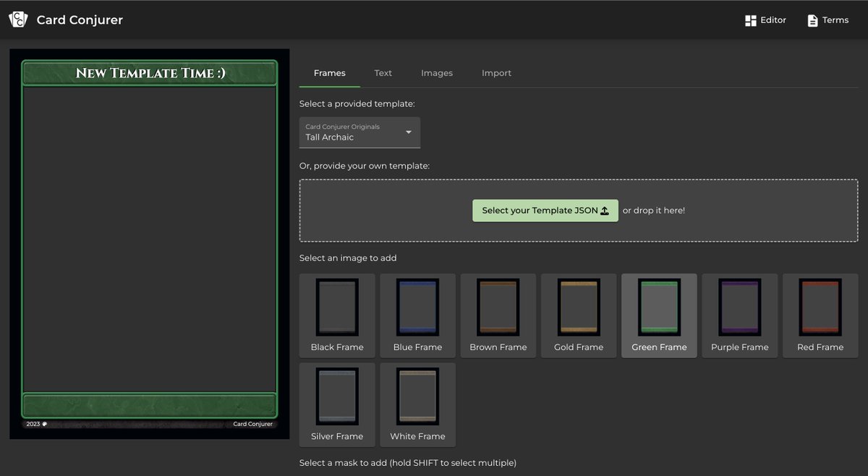Image resolution: width=868 pixels, height=476 pixels.
Task: Click Select your Template JSON button
Action: 545,211
